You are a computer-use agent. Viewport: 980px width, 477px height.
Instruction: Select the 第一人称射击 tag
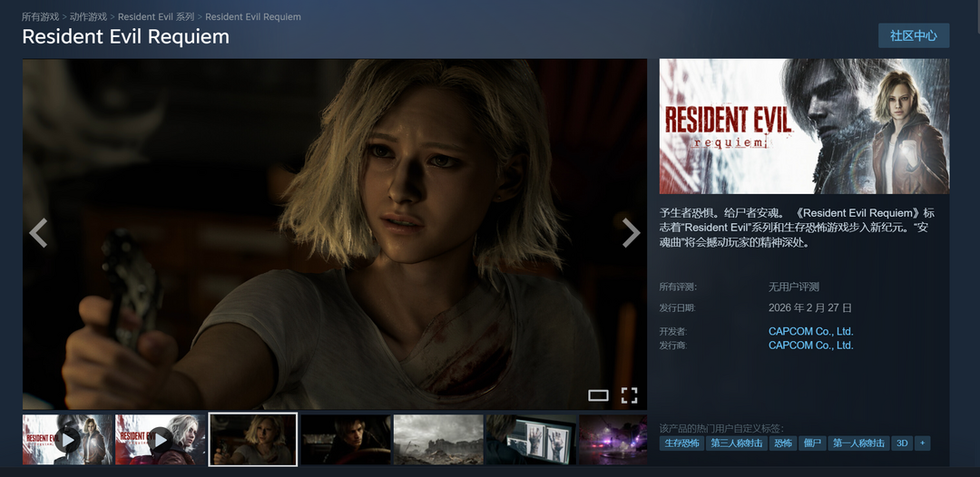coord(857,443)
